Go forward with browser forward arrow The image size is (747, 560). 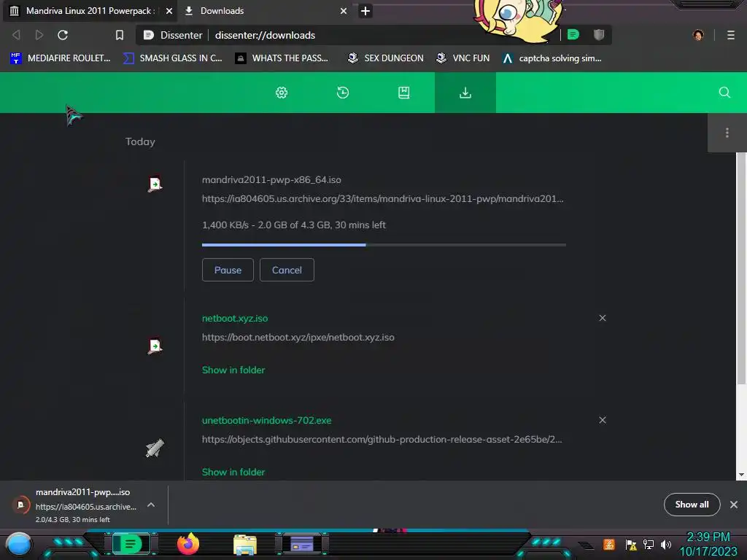(x=39, y=35)
